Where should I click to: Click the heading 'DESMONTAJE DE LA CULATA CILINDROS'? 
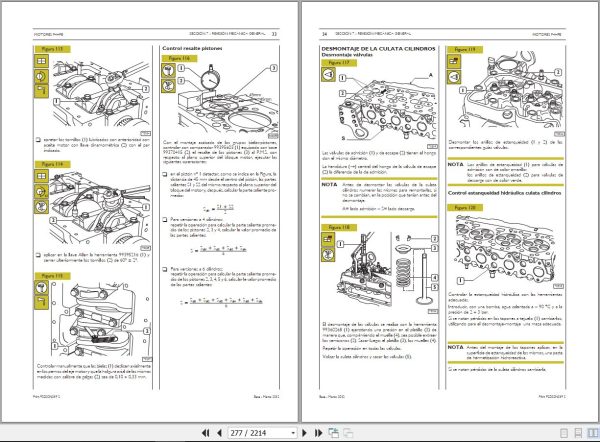click(x=378, y=49)
